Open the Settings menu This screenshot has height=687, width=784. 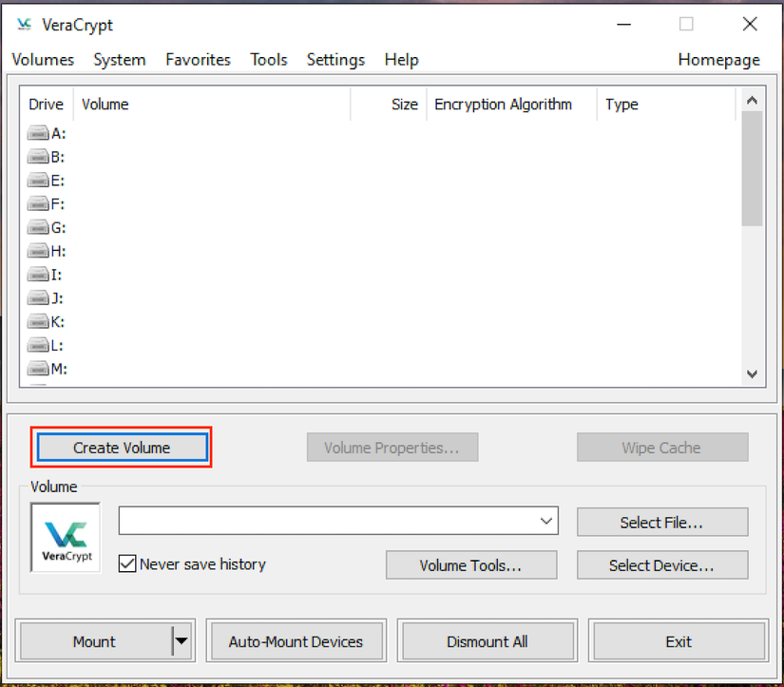335,59
